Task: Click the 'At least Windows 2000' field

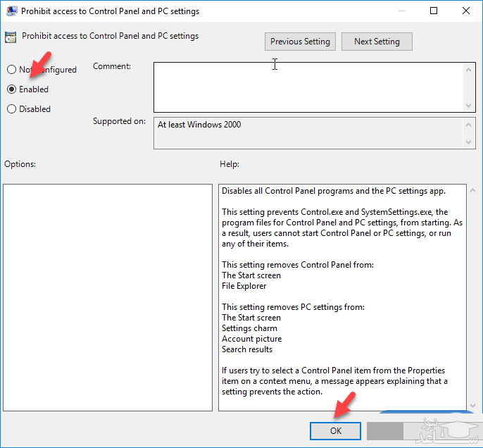Action: tap(308, 133)
